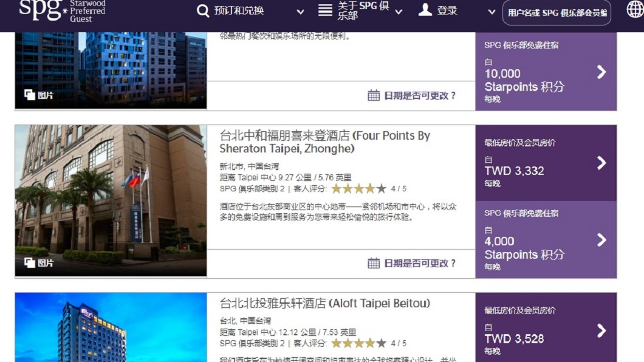This screenshot has height=362, width=644.
Task: Click Aloft Beitou star rating 4 / 5
Action: [369, 343]
